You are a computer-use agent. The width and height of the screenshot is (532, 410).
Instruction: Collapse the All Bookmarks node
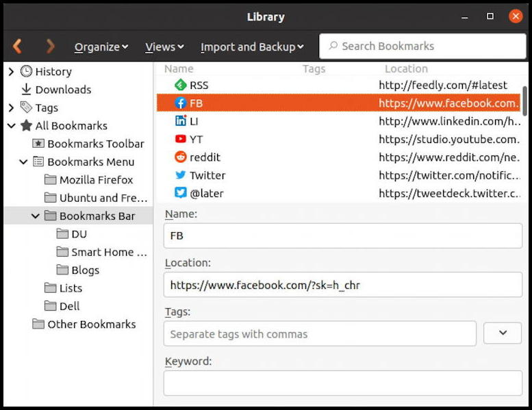pyautogui.click(x=12, y=126)
